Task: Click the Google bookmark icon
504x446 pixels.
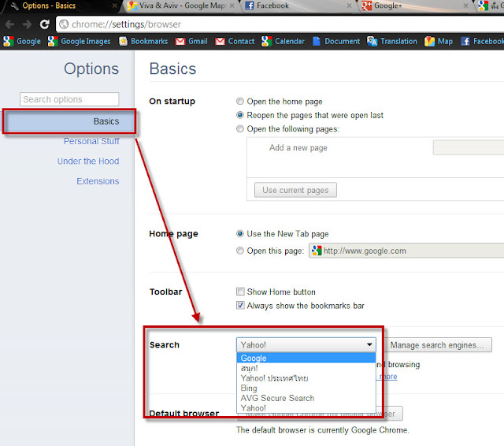Action: (9, 41)
